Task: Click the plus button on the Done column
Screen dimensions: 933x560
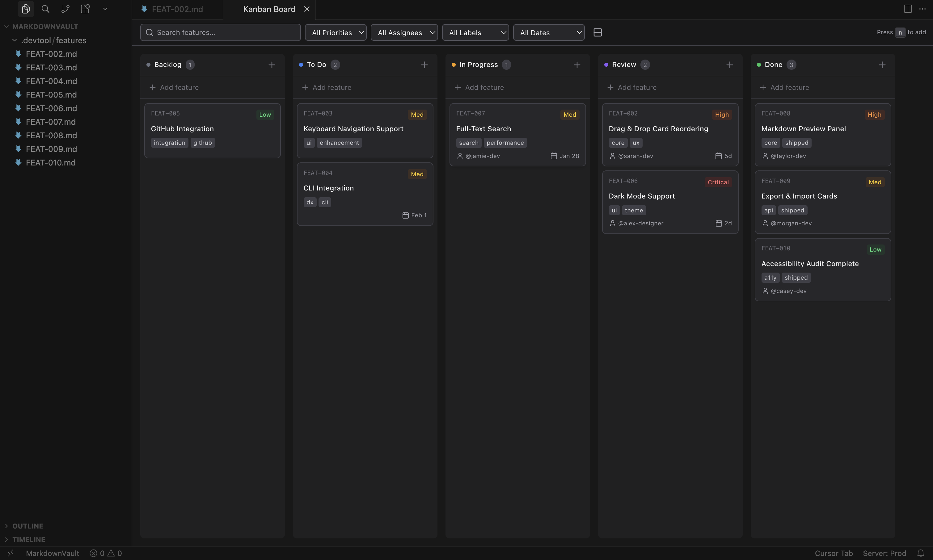Action: coord(882,65)
